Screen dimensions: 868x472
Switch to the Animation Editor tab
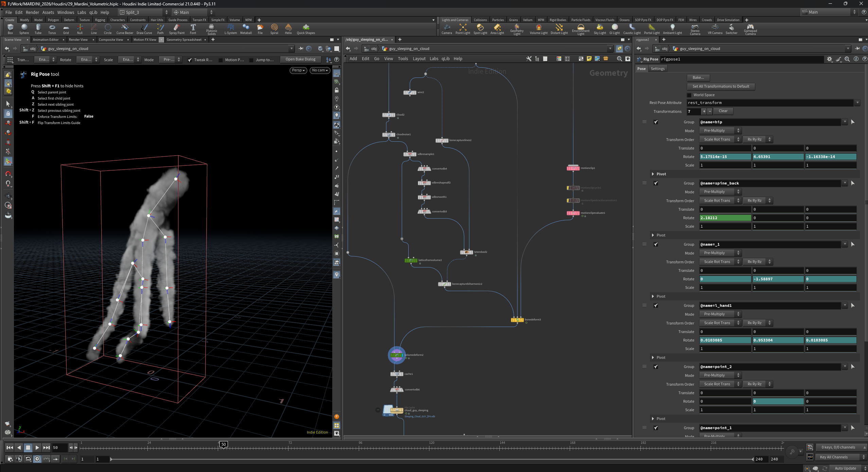(46, 40)
